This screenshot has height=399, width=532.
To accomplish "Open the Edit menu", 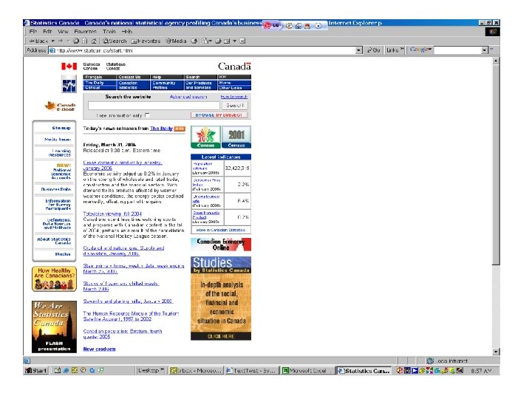I will (47, 32).
